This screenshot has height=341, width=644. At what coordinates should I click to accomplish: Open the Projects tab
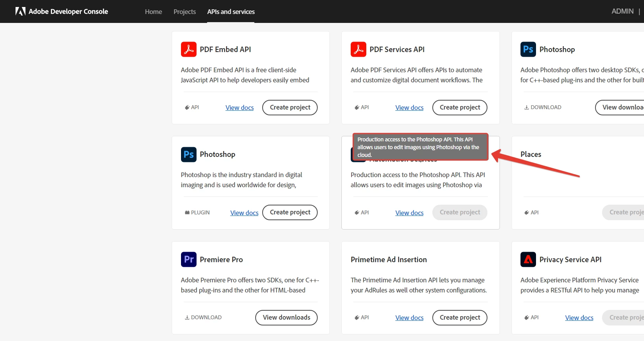tap(184, 12)
